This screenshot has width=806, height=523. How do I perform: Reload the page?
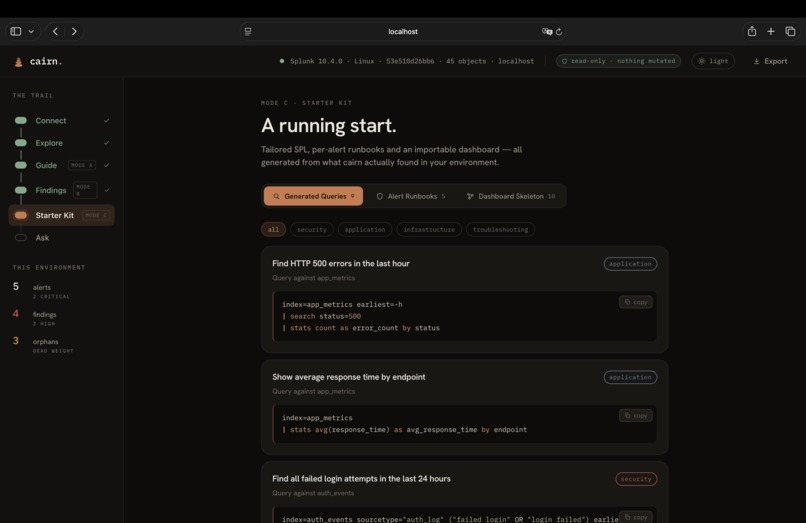coord(559,31)
